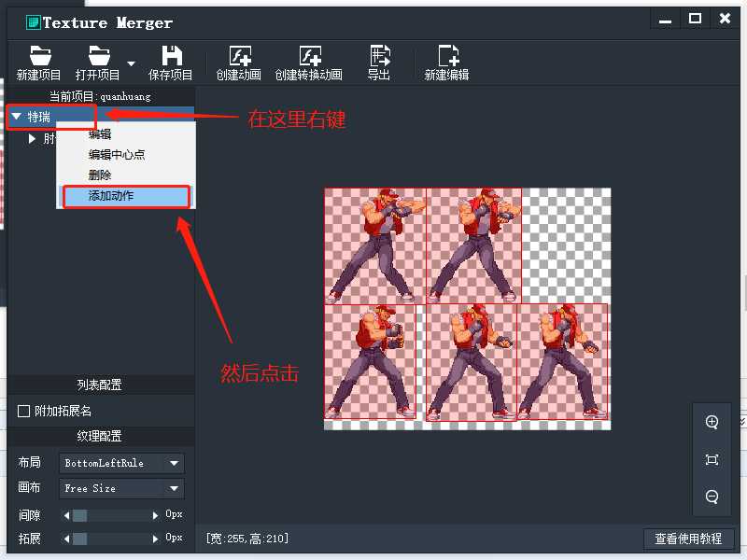Click the 创建动画 create animation icon

click(240, 56)
